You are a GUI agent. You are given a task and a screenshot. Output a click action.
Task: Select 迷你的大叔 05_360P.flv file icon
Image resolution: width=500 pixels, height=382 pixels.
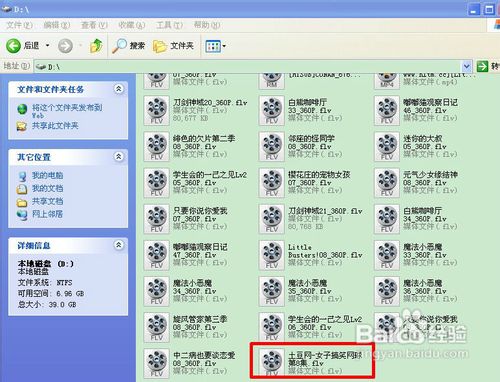pos(387,146)
